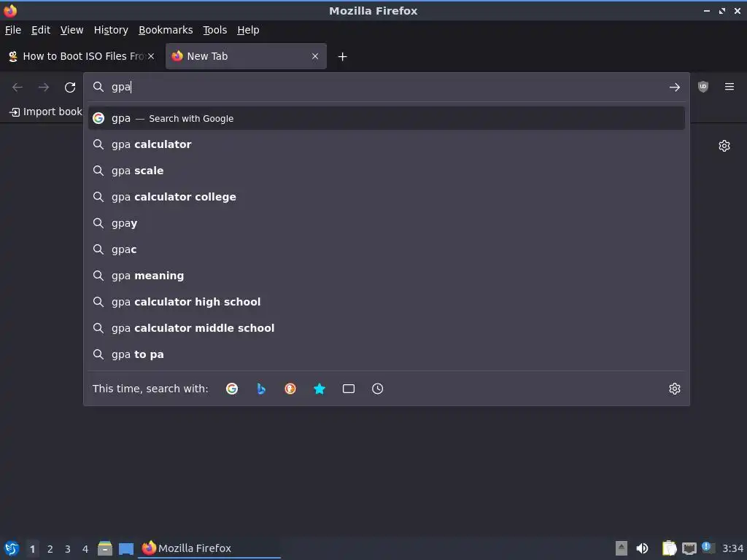Open the Edit menu
The width and height of the screenshot is (747, 560).
click(x=41, y=30)
